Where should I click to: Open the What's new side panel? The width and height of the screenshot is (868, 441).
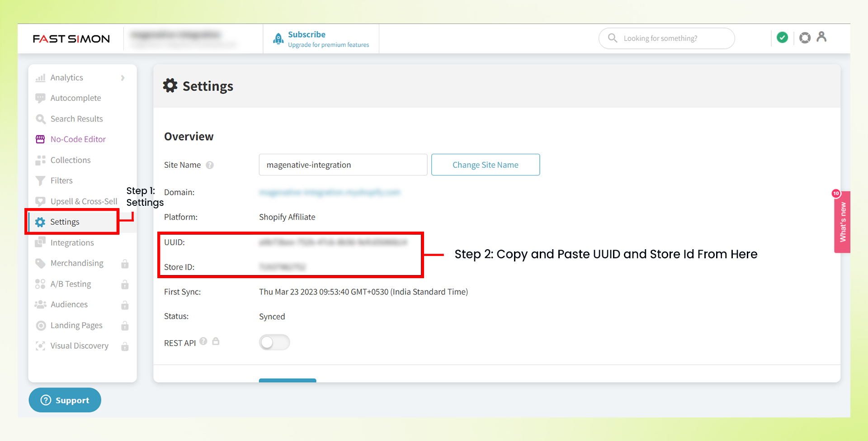[x=842, y=222]
